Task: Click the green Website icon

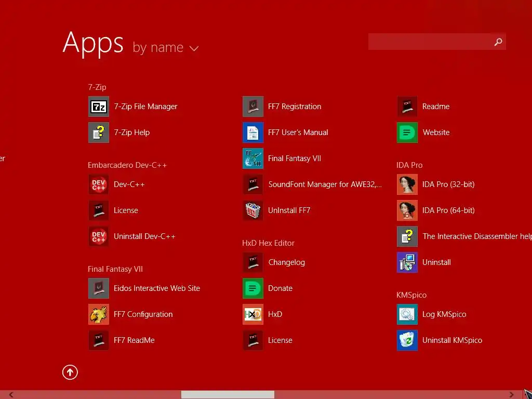Action: pyautogui.click(x=407, y=132)
